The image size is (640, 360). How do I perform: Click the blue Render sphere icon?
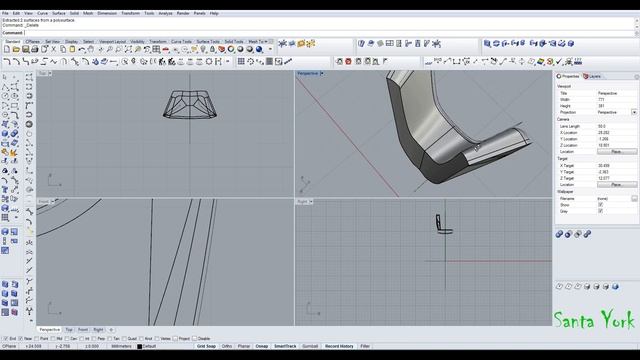[x=259, y=49]
